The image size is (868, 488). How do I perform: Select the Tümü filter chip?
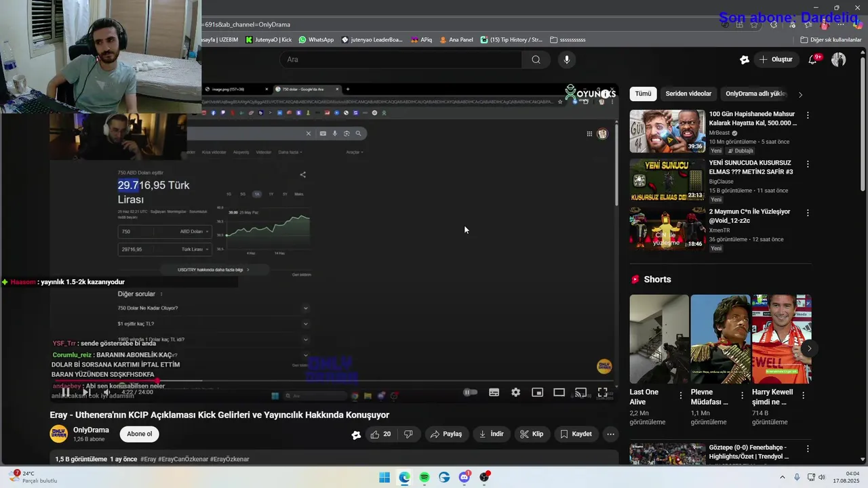[643, 94]
